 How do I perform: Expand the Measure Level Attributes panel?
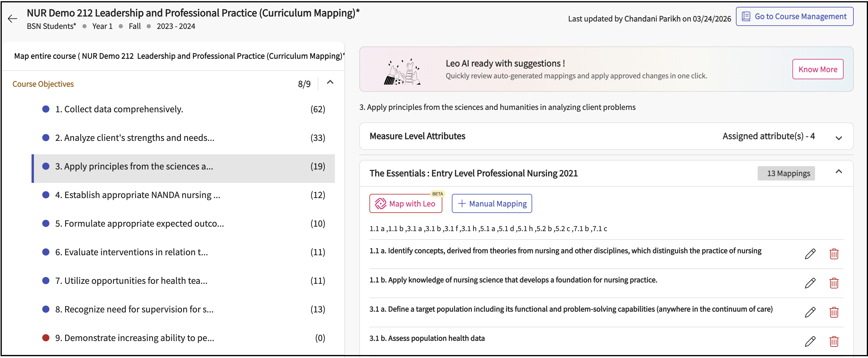pyautogui.click(x=838, y=138)
